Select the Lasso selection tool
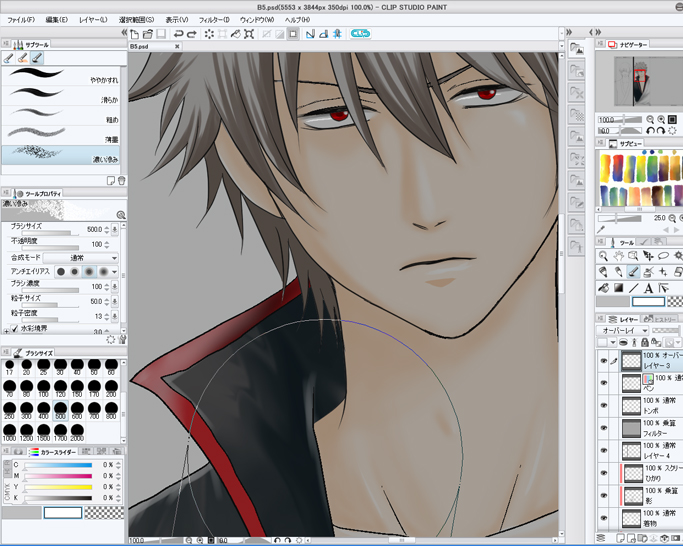 663,256
